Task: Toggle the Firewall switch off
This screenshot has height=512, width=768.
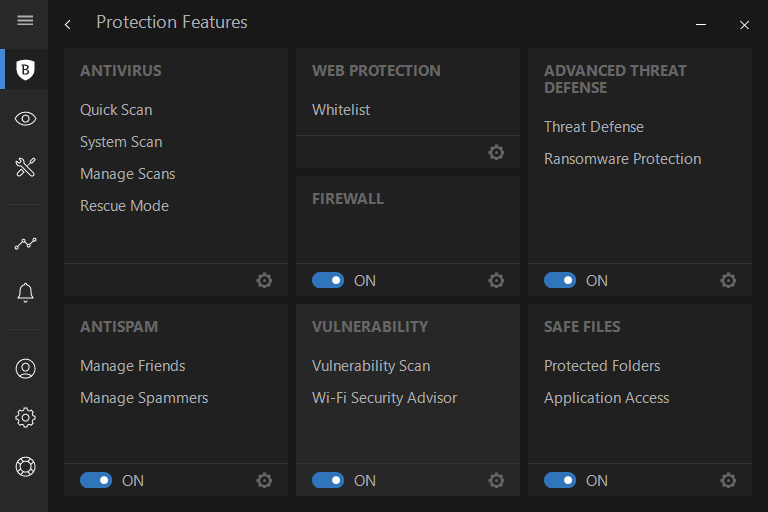Action: click(328, 281)
